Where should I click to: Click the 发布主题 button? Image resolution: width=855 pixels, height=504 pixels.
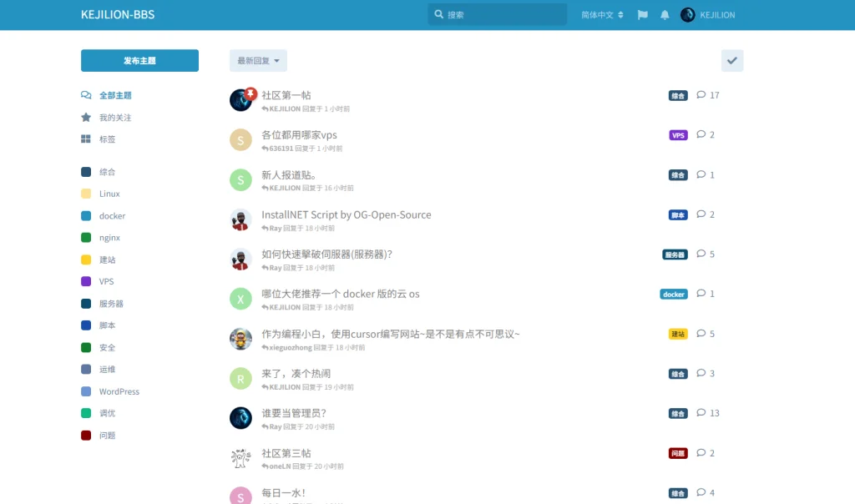point(139,60)
